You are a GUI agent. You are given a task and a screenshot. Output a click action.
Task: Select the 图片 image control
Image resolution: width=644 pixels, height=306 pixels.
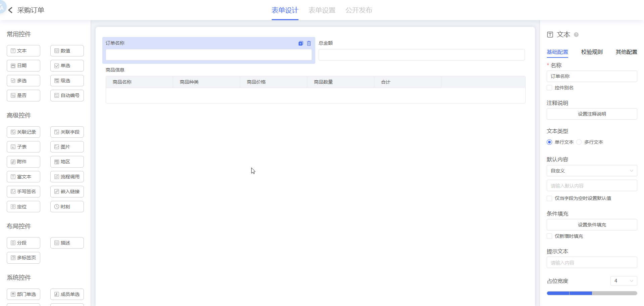tap(67, 147)
